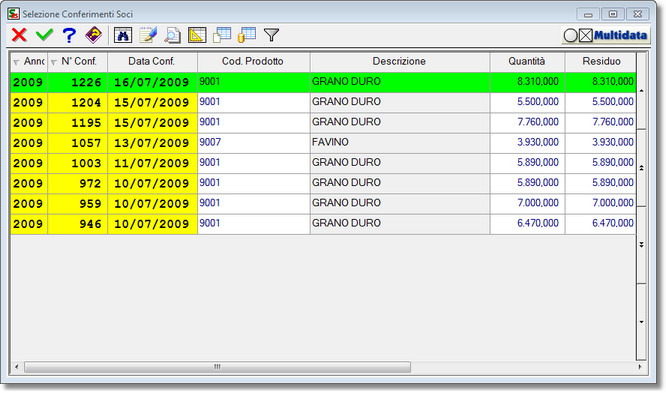The image size is (666, 393).
Task: Select conferimento number 1003
Action: (x=78, y=163)
